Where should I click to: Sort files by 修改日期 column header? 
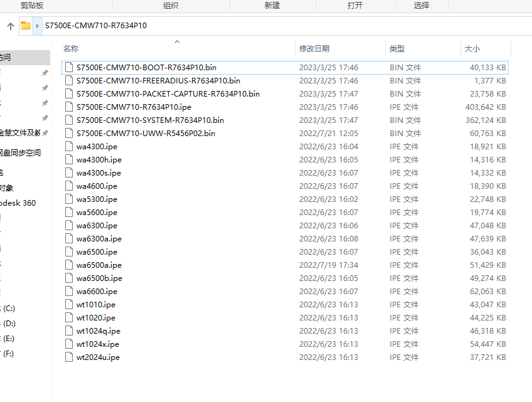coord(314,49)
